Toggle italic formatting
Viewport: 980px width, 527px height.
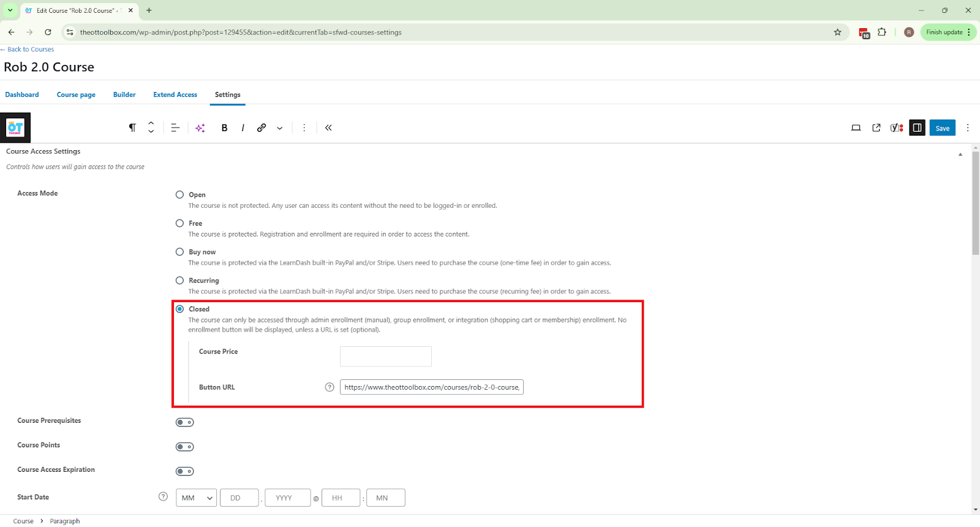pyautogui.click(x=243, y=127)
